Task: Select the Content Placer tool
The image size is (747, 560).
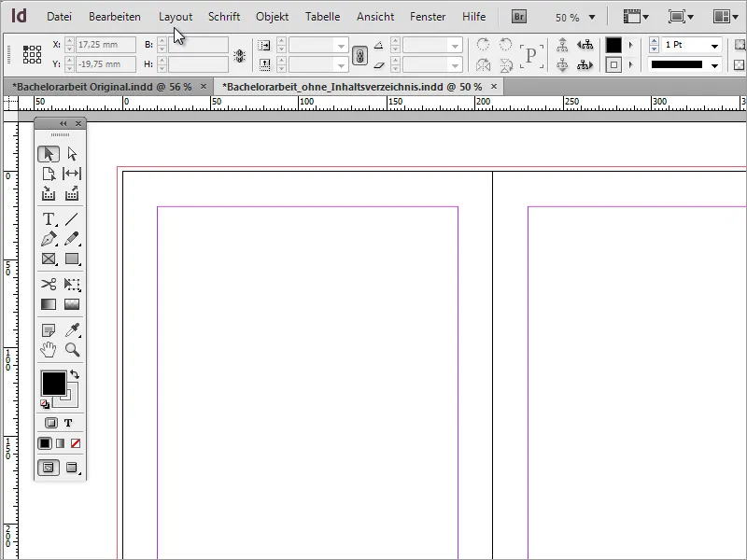Action: [x=72, y=193]
